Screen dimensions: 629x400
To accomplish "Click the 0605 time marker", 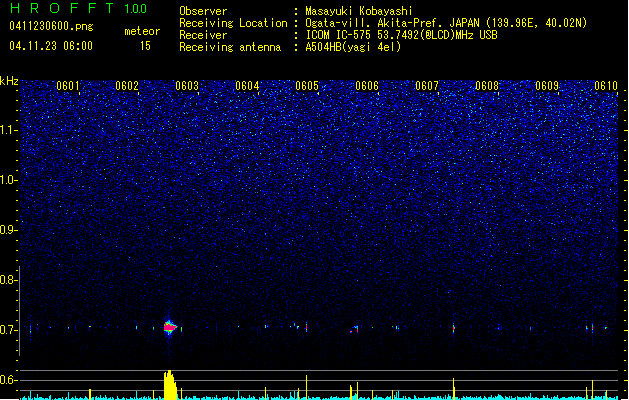I will tap(307, 86).
